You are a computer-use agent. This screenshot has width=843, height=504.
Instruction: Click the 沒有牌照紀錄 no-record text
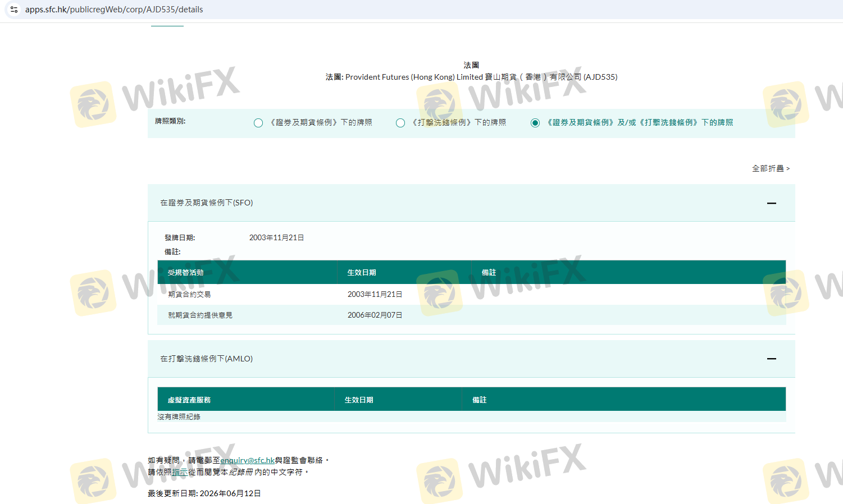click(x=179, y=417)
